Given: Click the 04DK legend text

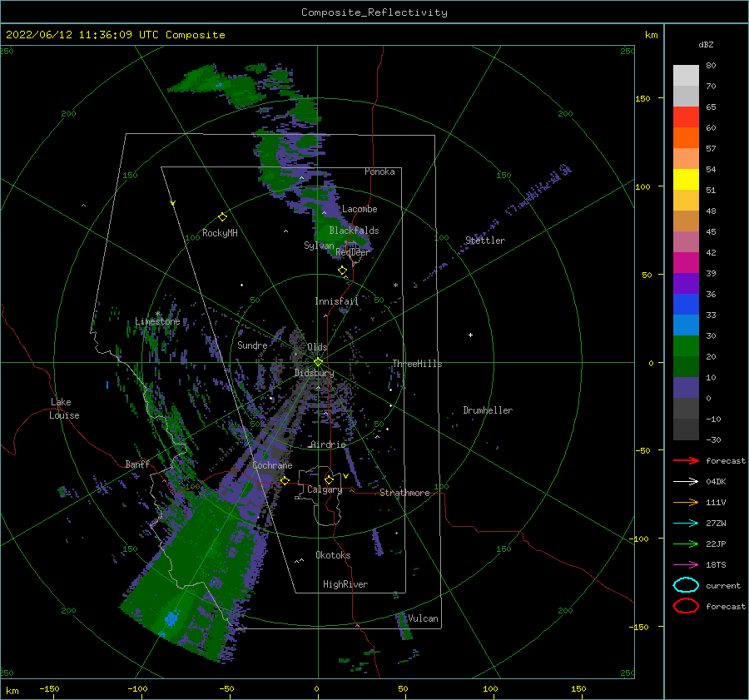Looking at the screenshot, I should 716,482.
